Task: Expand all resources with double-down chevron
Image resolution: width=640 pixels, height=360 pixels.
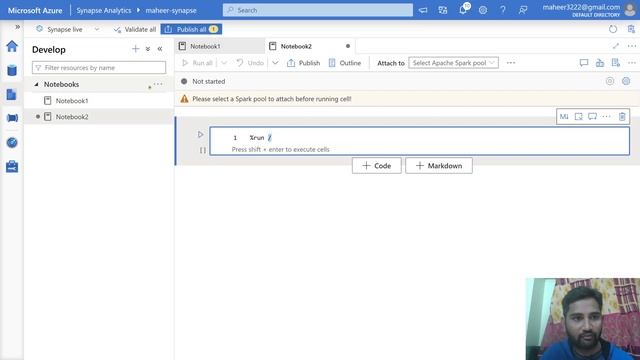Action: click(148, 49)
